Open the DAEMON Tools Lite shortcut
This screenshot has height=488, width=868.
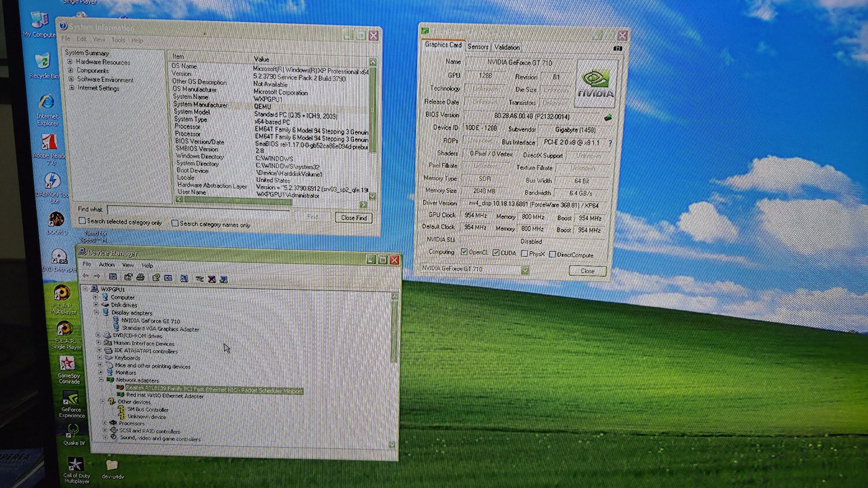[52, 187]
